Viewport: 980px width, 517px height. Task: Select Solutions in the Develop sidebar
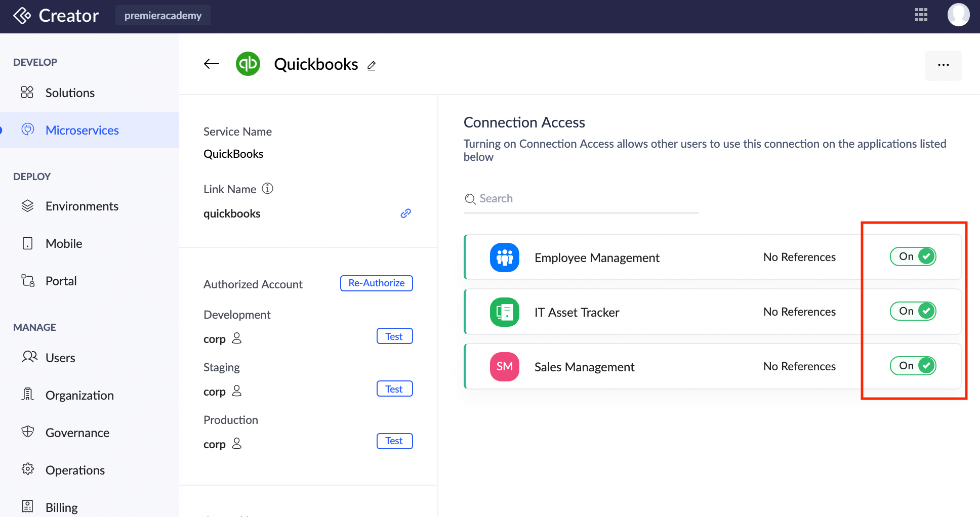click(69, 93)
